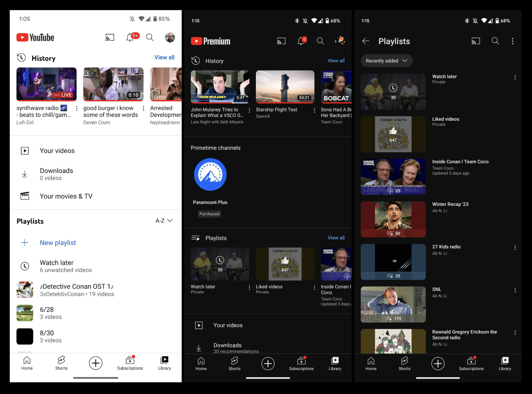Viewport: 532px width, 394px height.
Task: Tap the New playlist text
Action: [58, 243]
